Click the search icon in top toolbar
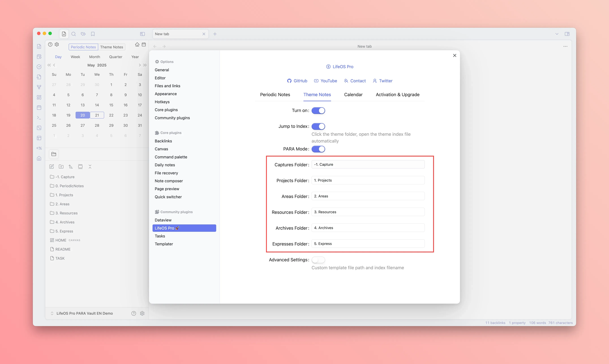This screenshot has width=609, height=364. 74,34
